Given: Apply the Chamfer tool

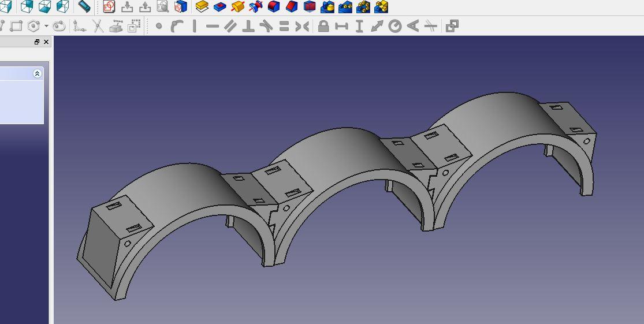Looking at the screenshot, I should pyautogui.click(x=292, y=7).
